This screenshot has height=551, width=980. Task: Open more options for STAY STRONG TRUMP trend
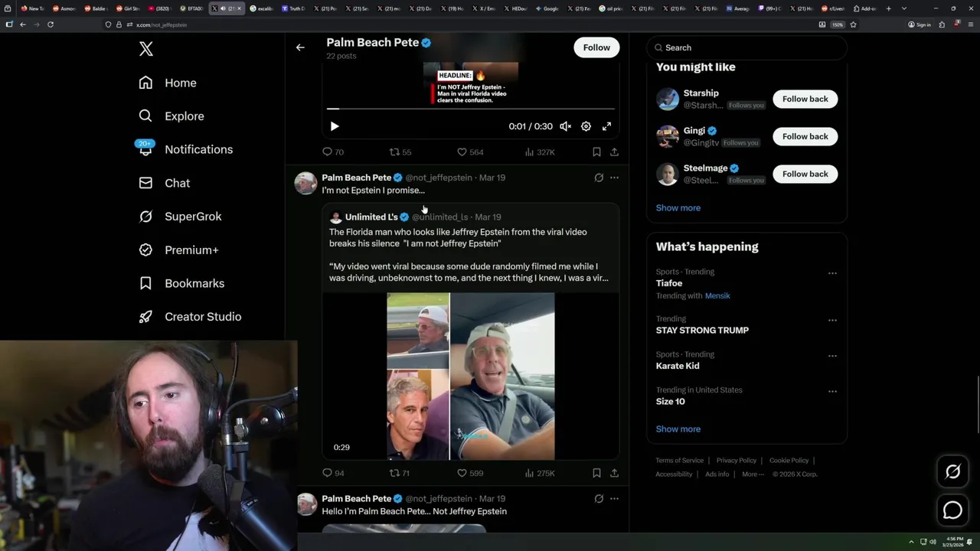point(832,320)
